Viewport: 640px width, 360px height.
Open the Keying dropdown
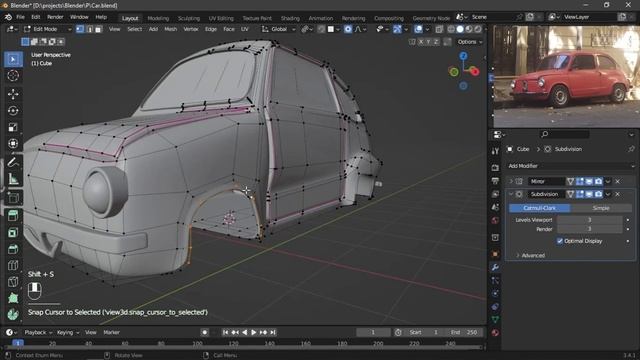click(68, 332)
